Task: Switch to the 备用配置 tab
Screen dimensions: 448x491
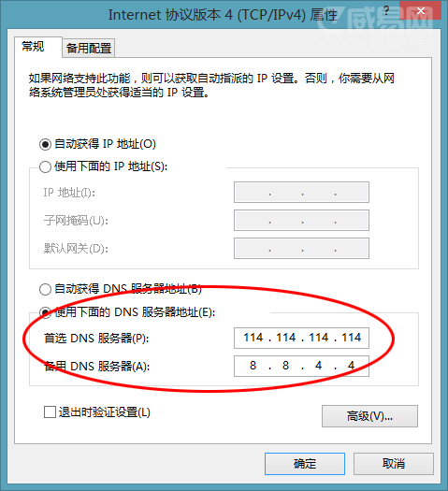Action: coord(89,49)
